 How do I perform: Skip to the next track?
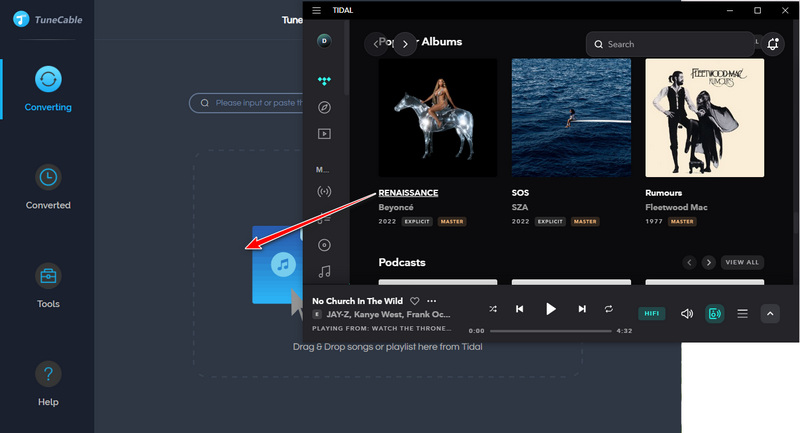pyautogui.click(x=582, y=309)
